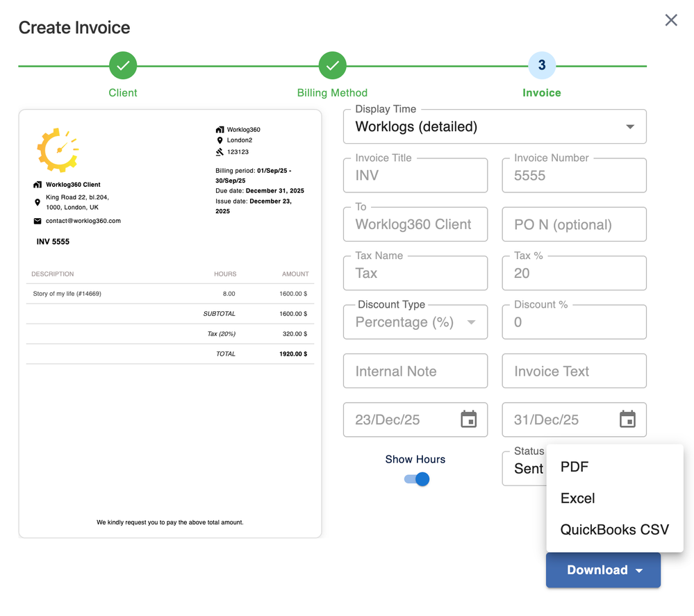Image resolution: width=694 pixels, height=616 pixels.
Task: Click the 23/Dec/25 issue date field
Action: (415, 419)
